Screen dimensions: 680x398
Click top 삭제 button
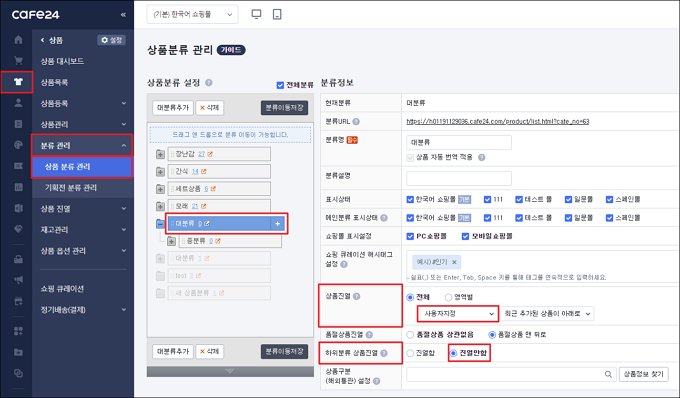(x=209, y=108)
